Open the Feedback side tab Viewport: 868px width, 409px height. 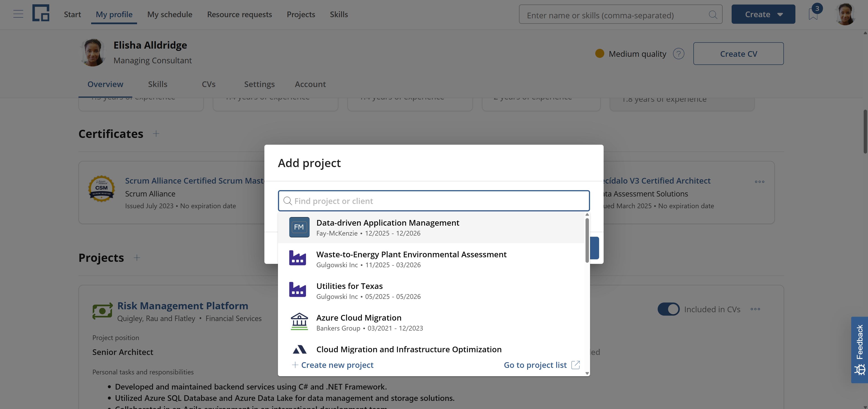click(859, 349)
